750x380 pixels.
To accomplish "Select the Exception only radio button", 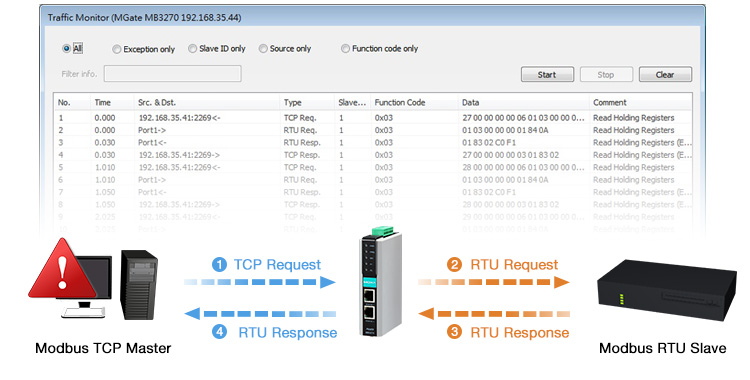I will pos(116,49).
